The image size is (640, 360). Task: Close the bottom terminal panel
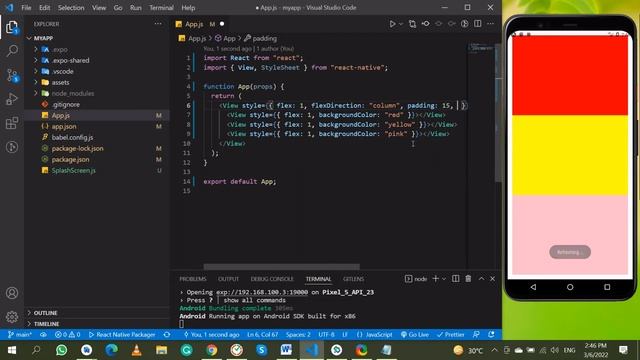[492, 278]
